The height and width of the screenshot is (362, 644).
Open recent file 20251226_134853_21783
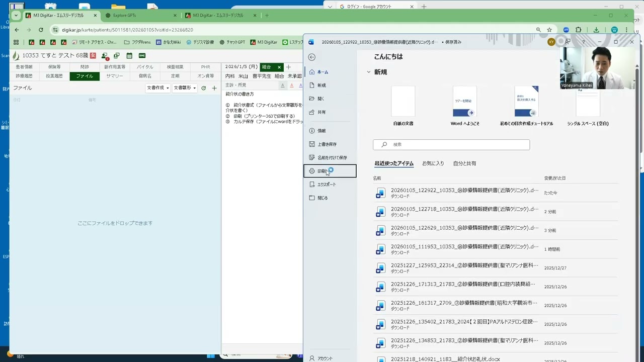click(495, 343)
